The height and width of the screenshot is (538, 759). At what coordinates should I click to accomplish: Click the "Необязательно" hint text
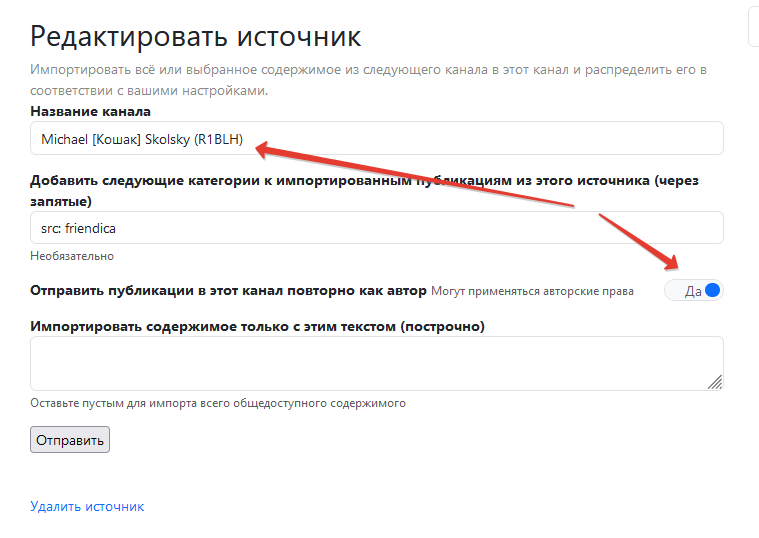(72, 256)
